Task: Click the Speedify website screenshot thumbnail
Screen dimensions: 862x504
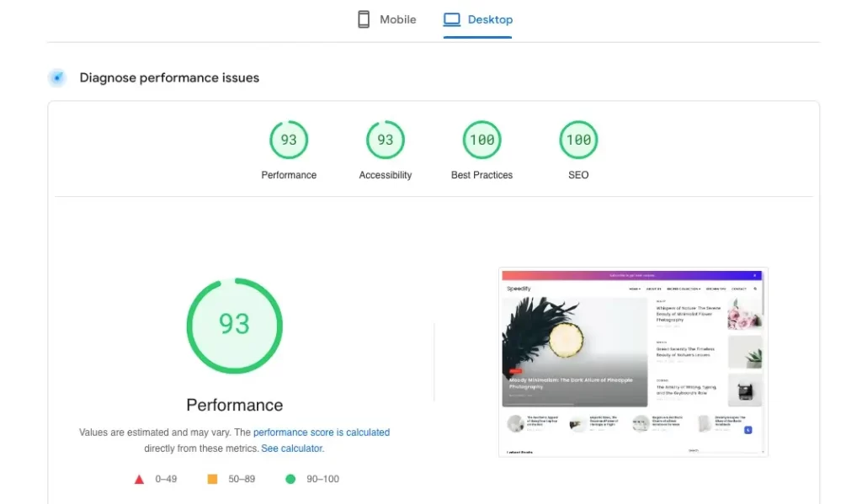Action: point(633,362)
